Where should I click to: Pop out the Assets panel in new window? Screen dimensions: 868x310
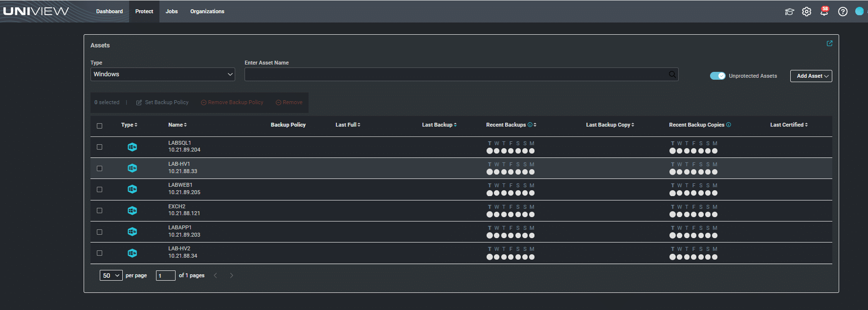pos(829,44)
